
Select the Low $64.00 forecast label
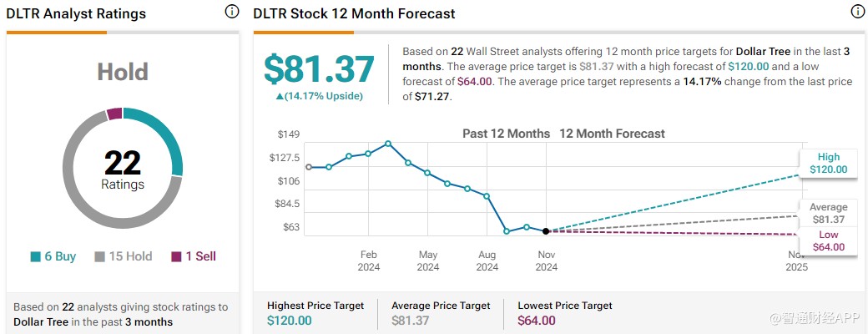tap(828, 240)
